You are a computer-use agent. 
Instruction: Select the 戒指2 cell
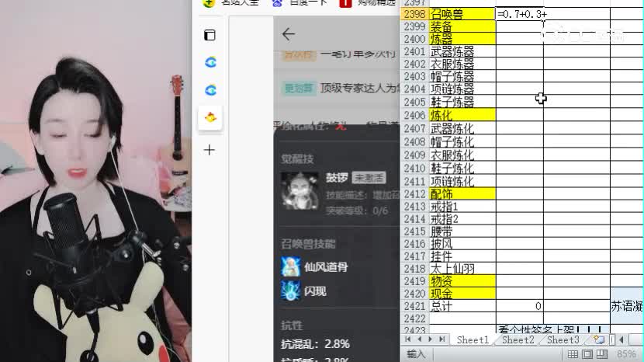(462, 219)
